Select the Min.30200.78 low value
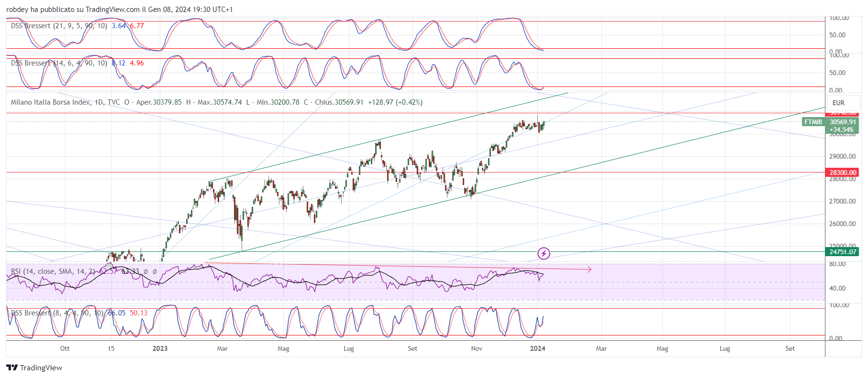 click(278, 102)
